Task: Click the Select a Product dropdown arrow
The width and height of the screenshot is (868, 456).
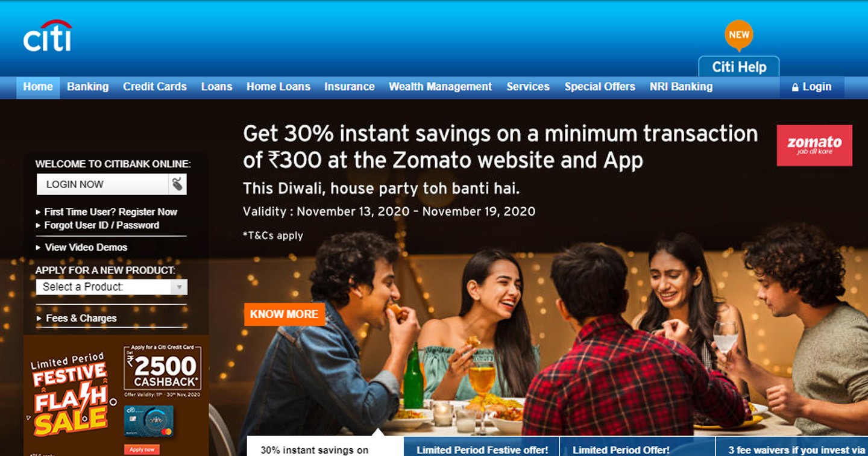Action: (x=178, y=287)
